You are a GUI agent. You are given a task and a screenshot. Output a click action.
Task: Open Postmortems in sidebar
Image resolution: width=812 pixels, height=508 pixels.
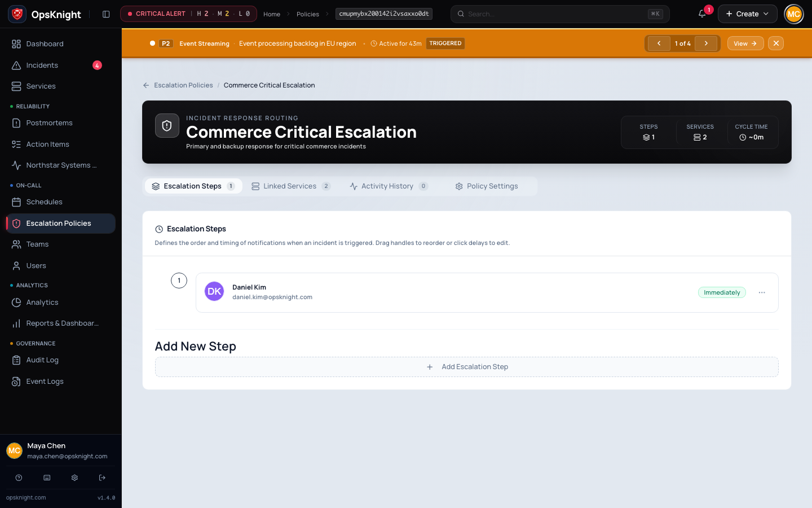point(61,123)
